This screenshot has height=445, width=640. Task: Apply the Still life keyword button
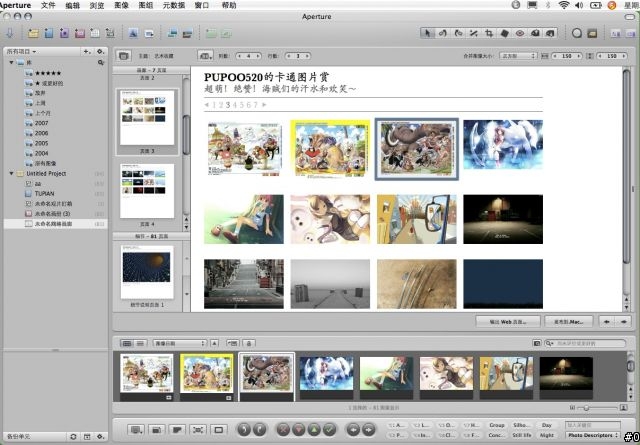coord(521,435)
